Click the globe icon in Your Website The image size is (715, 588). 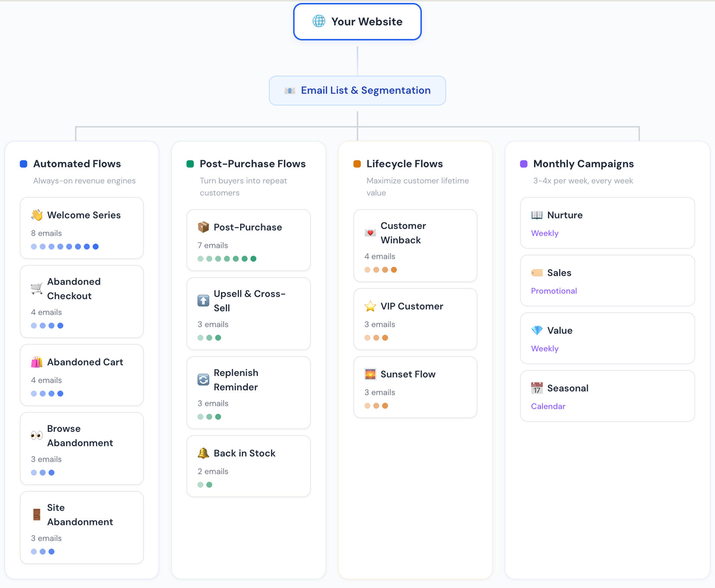(318, 21)
